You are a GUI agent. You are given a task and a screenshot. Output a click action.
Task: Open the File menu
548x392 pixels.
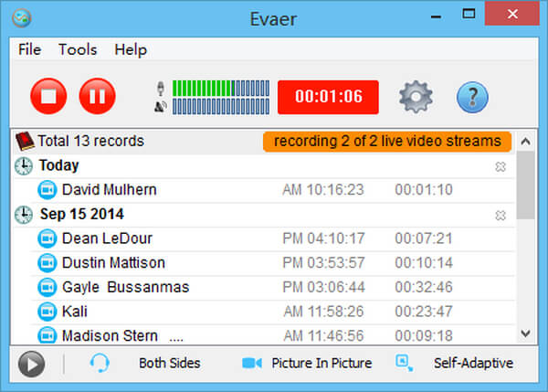pyautogui.click(x=30, y=49)
